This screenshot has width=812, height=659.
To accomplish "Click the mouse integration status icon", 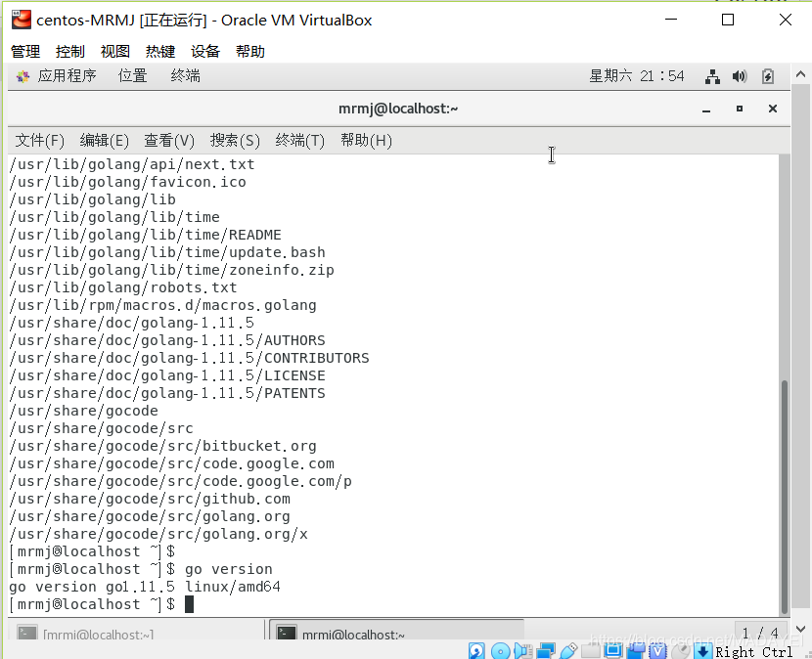I will coord(681,651).
